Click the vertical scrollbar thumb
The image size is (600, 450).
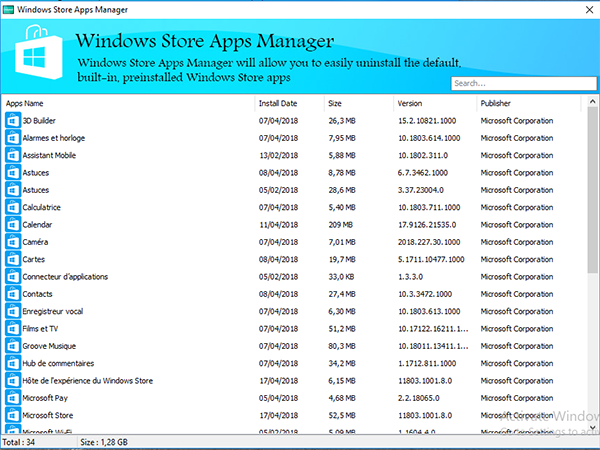(592, 190)
